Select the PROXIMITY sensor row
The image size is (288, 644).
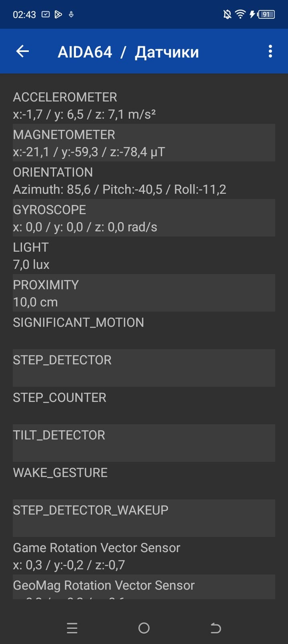[x=144, y=293]
